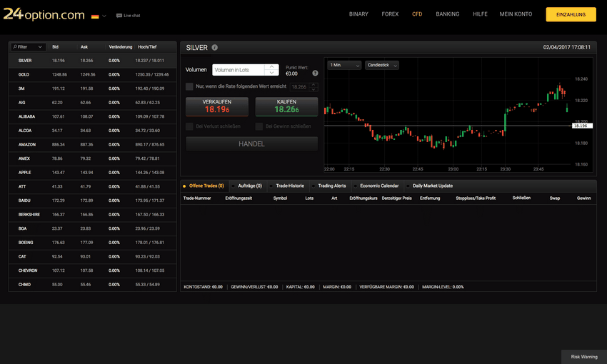Click the 18.196 price marker on chart

582,126
